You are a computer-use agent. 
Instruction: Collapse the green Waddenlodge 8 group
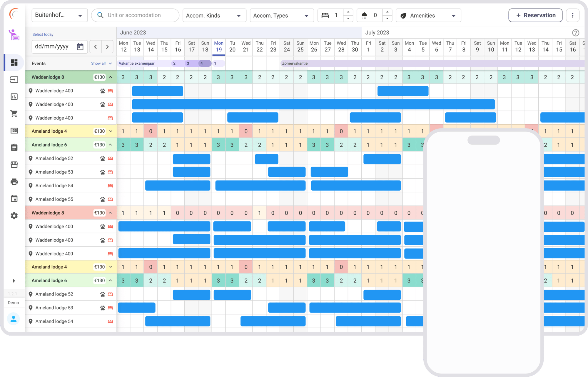111,77
